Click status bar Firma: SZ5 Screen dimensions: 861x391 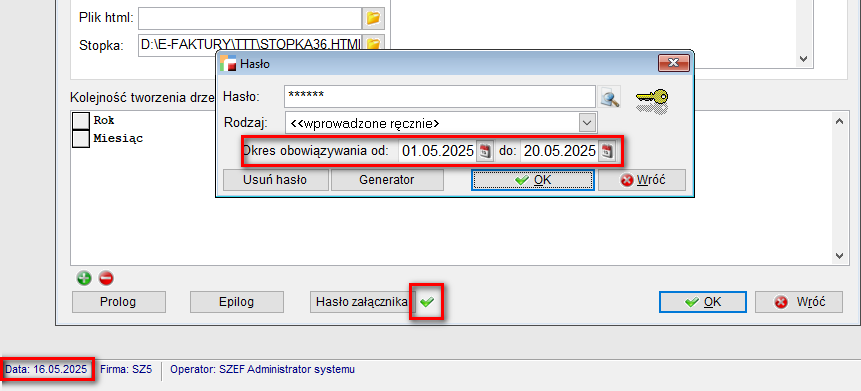(x=126, y=369)
